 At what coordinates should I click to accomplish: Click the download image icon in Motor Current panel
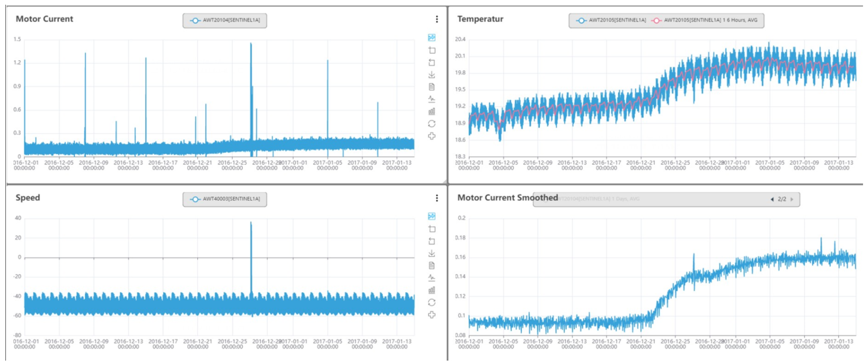click(x=432, y=75)
